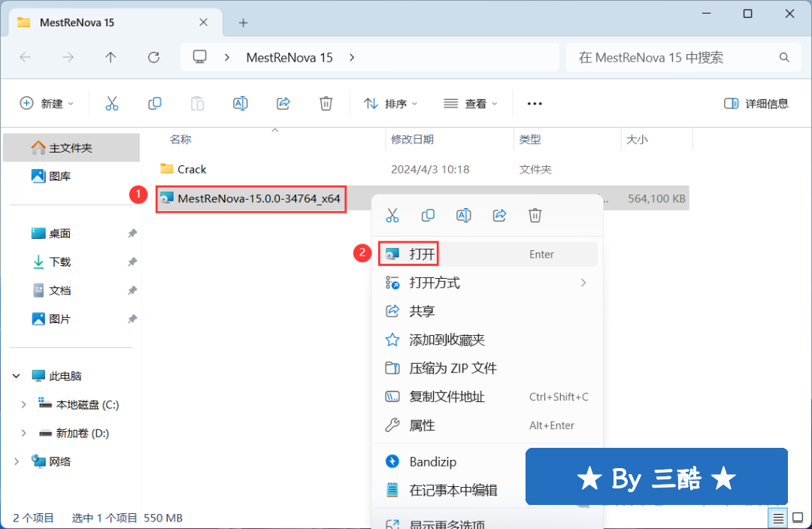Sort by the 修改日期 column header
The height and width of the screenshot is (529, 812).
412,139
